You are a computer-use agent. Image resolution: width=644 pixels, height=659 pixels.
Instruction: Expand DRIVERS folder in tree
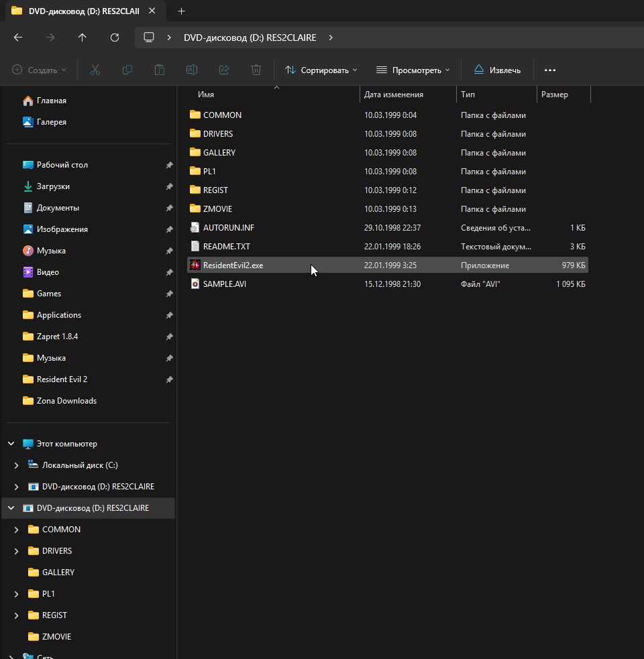pyautogui.click(x=16, y=551)
